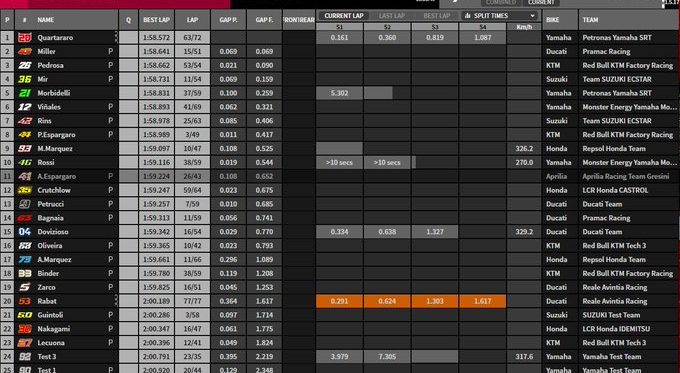Click 'Aprilia Racing Team Gresini' team name
The height and width of the screenshot is (373, 680).
tap(626, 176)
